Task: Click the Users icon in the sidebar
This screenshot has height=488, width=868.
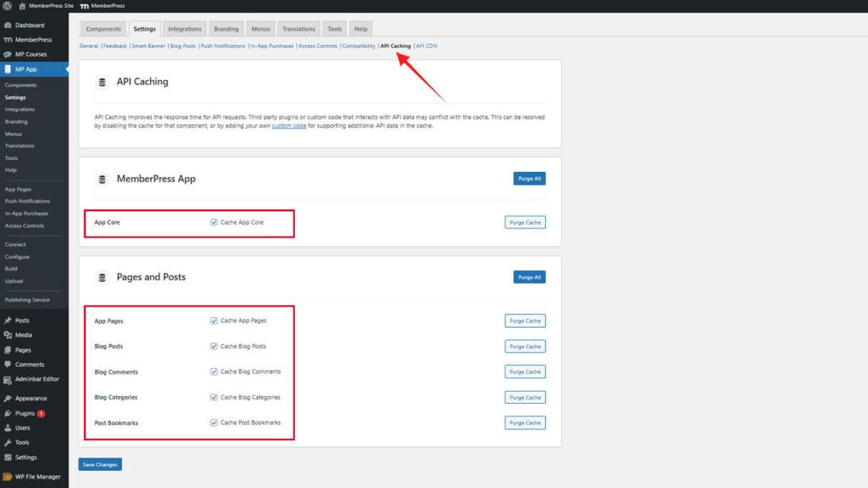Action: tap(6, 427)
